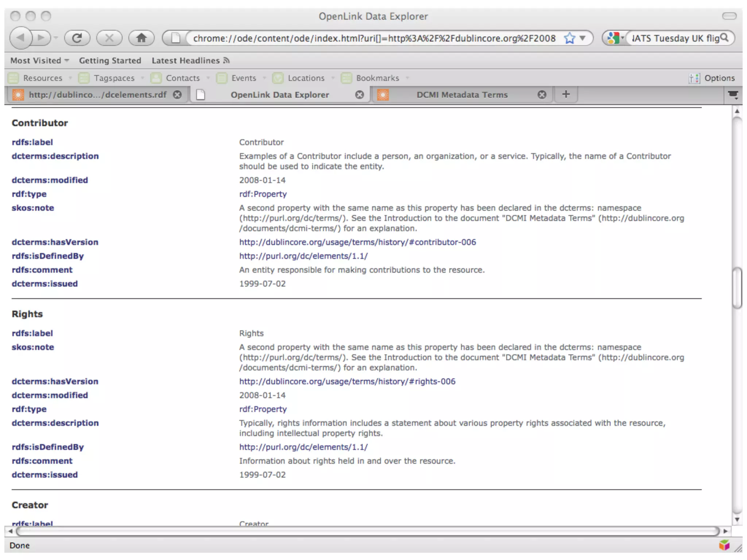Open the list all tabs dropdown
This screenshot has width=747, height=560.
733,95
